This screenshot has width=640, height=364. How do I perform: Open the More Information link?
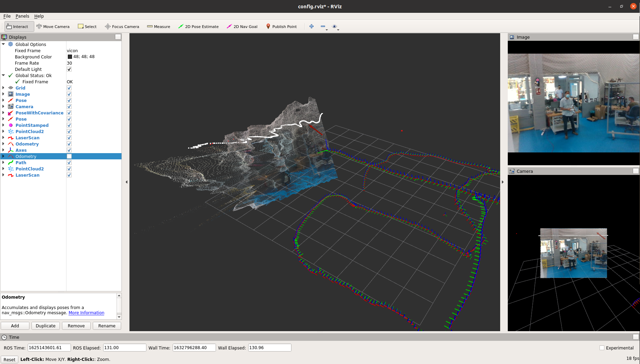pyautogui.click(x=86, y=312)
